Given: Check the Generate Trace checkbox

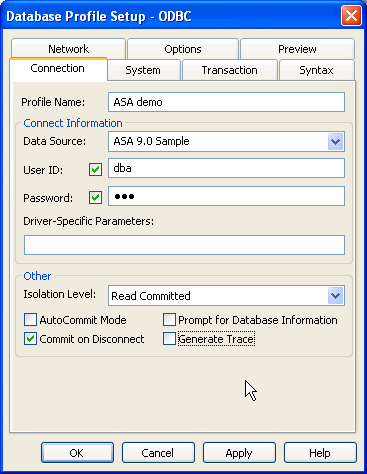Looking at the screenshot, I should pyautogui.click(x=169, y=339).
